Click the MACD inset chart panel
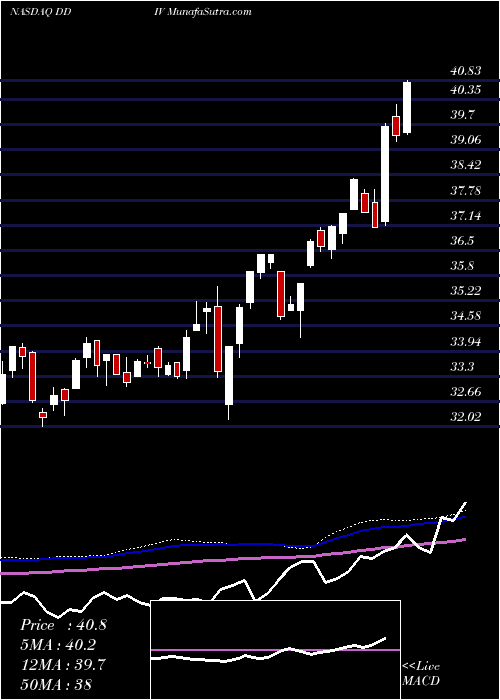 [x=275, y=650]
